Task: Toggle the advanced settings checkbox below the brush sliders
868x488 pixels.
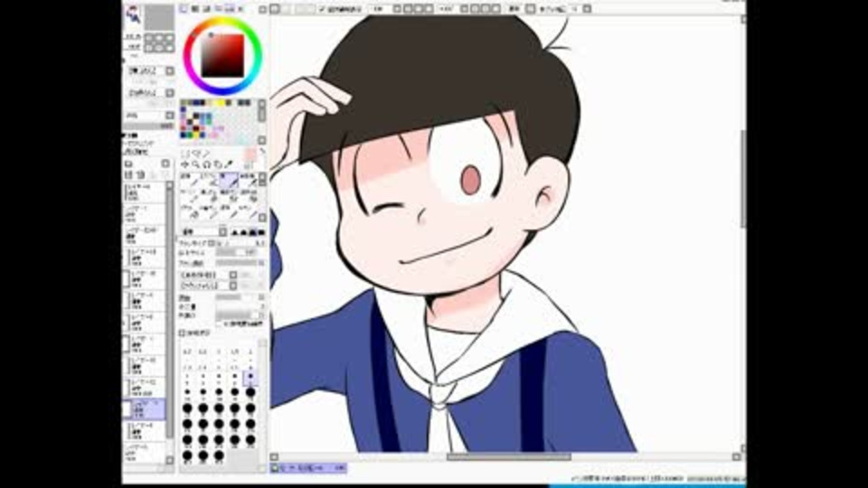Action: (182, 333)
